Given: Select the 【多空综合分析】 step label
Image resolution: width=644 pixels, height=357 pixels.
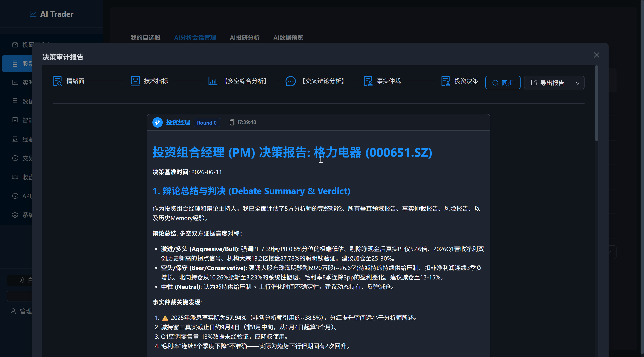Looking at the screenshot, I should [246, 81].
